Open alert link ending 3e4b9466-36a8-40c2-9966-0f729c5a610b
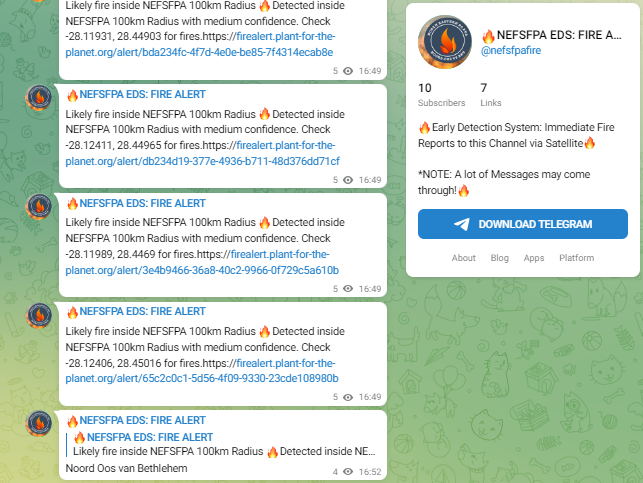Viewport: 643px width, 483px height. (202, 262)
